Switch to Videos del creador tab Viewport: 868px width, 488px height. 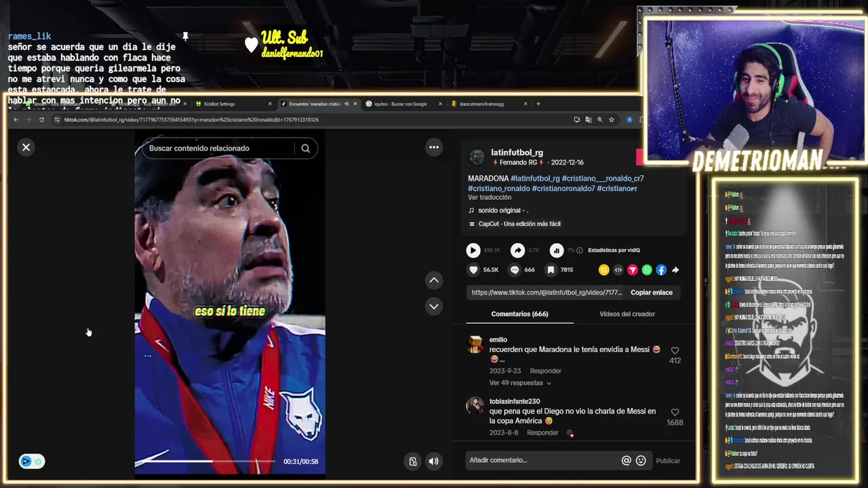(627, 314)
